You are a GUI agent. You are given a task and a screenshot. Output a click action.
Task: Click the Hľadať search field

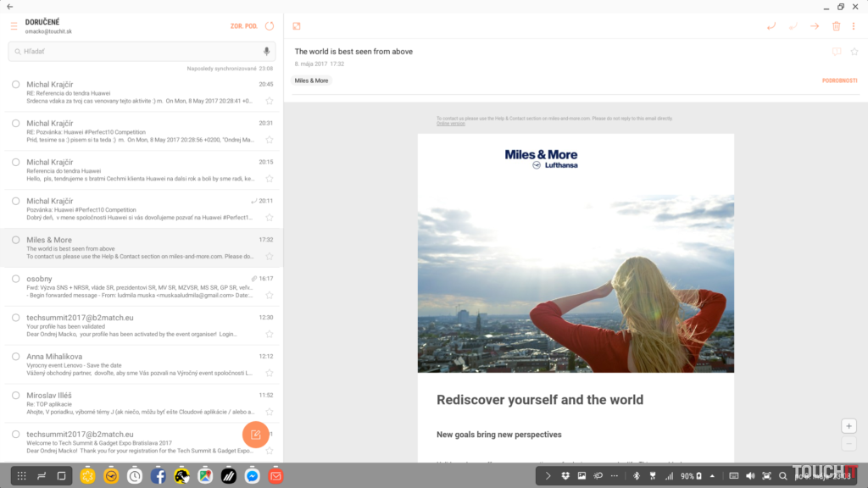tap(136, 52)
